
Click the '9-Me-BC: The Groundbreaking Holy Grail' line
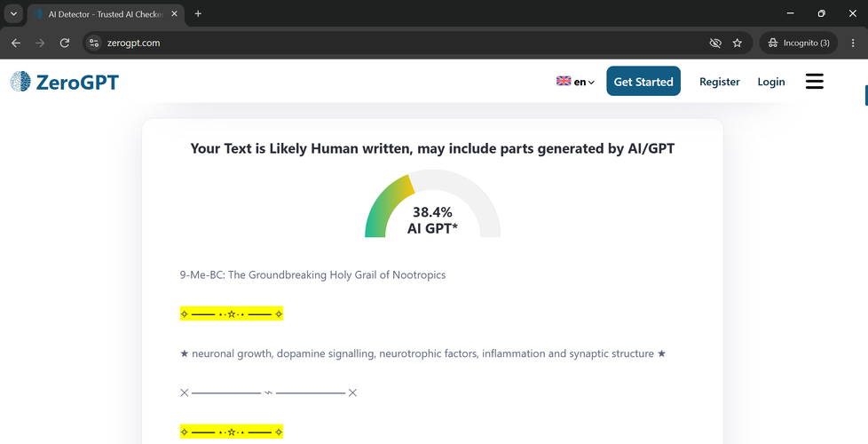click(312, 274)
